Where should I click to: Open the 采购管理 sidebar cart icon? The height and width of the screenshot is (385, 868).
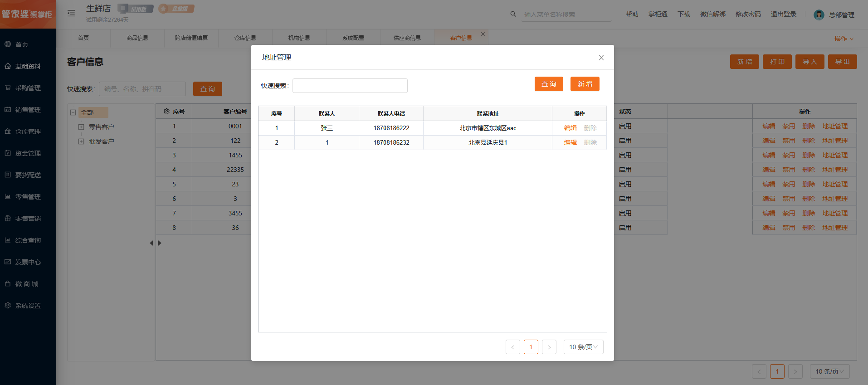8,88
